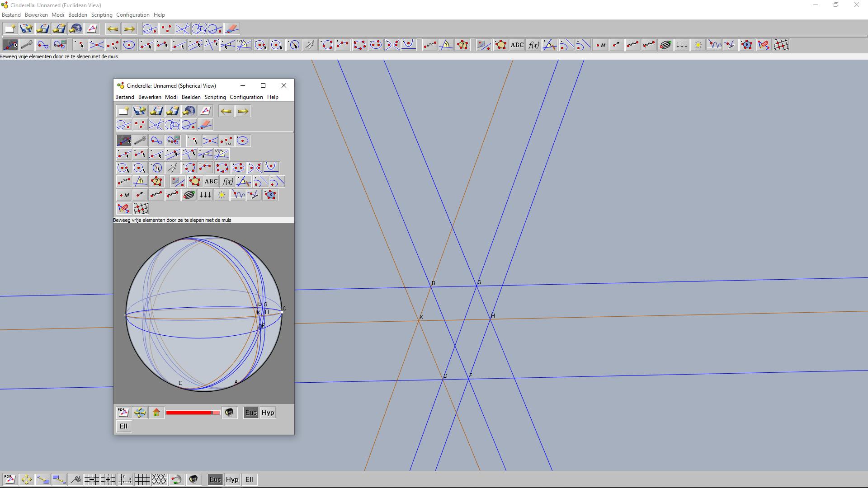The height and width of the screenshot is (488, 868).
Task: Open the Beelden menu in main window
Action: click(x=77, y=15)
